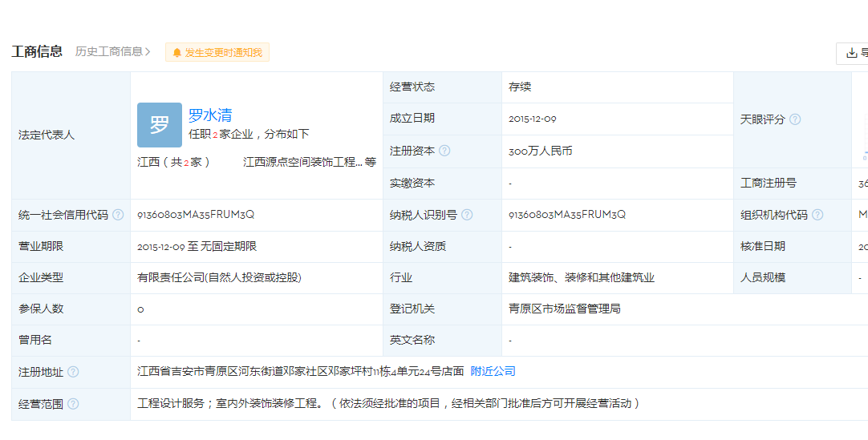Click the question mark beside 注册地址
The height and width of the screenshot is (440, 868).
pos(73,372)
